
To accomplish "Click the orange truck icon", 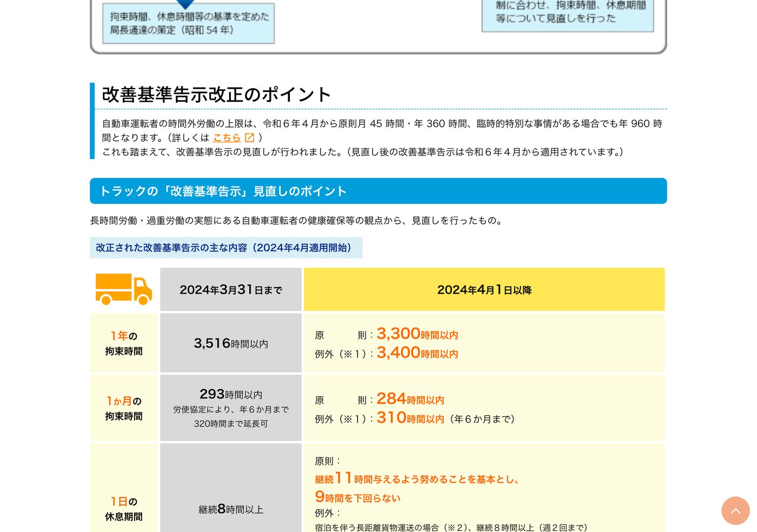I will 124,289.
